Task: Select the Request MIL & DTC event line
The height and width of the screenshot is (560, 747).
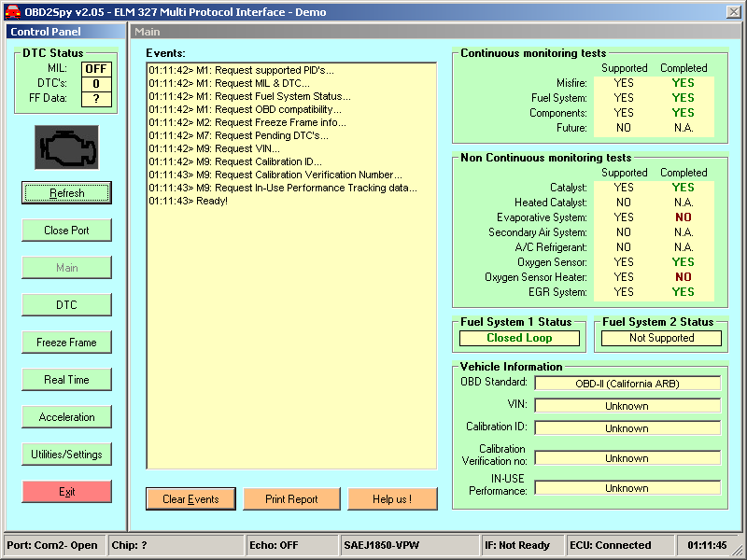Action: [229, 83]
